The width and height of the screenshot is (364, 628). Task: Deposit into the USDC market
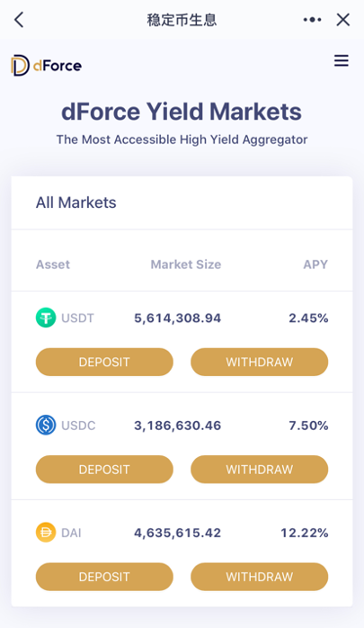(x=104, y=470)
